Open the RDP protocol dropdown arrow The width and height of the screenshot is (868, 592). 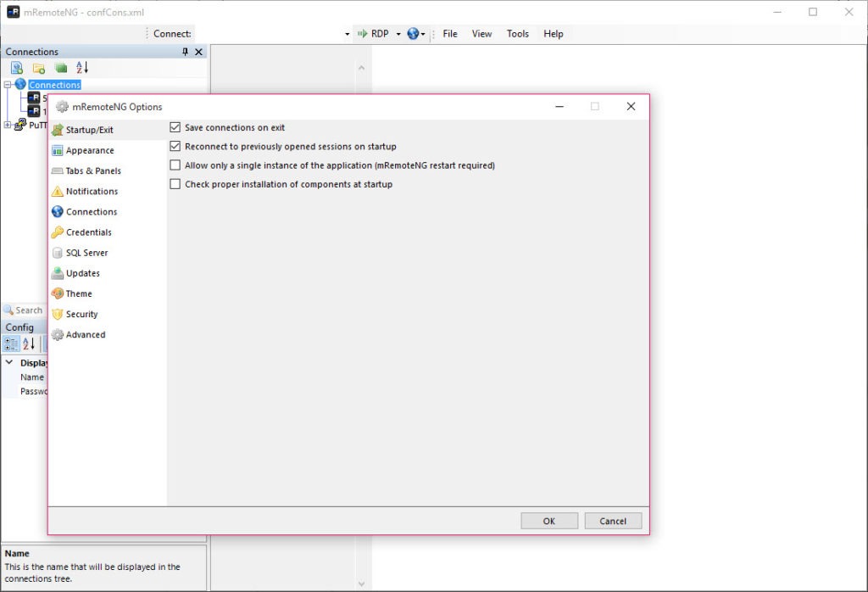coord(398,34)
